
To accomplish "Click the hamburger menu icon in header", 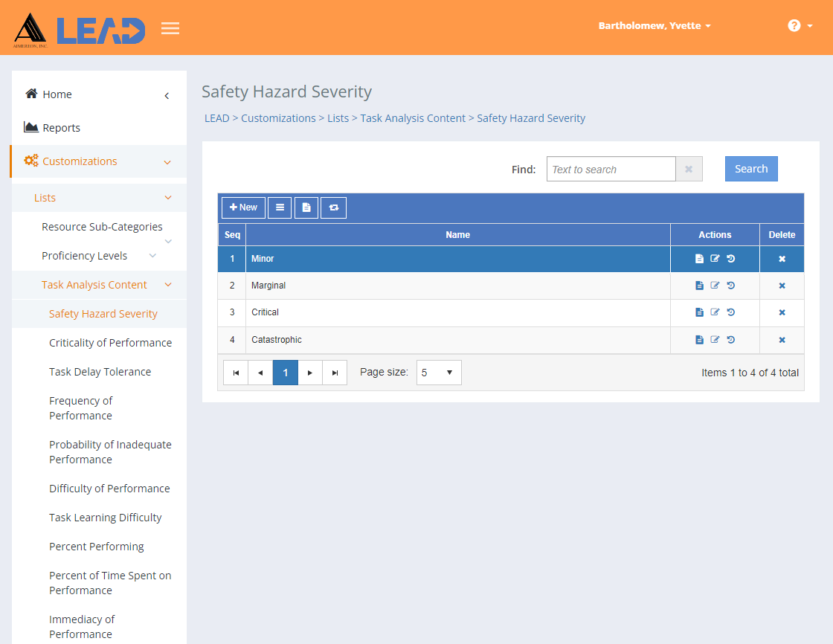I will [170, 28].
